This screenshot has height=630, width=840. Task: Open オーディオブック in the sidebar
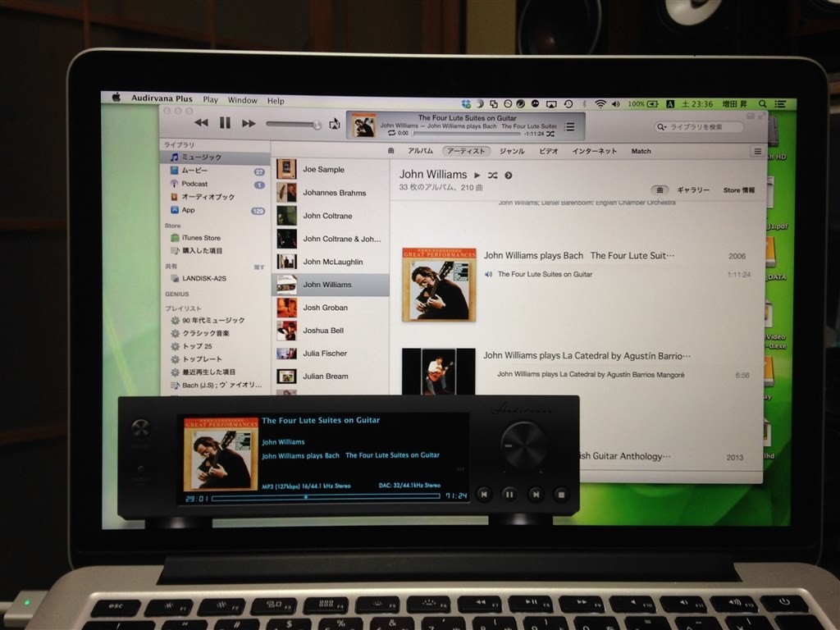click(x=216, y=197)
